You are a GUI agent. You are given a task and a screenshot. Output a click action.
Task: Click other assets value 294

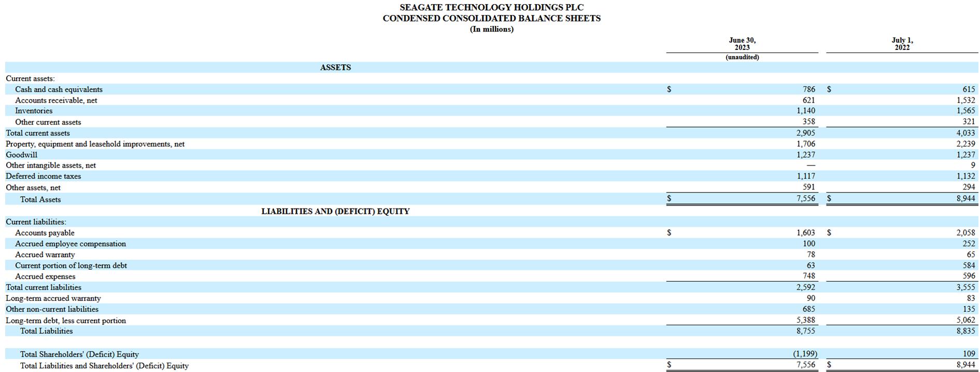(x=969, y=187)
